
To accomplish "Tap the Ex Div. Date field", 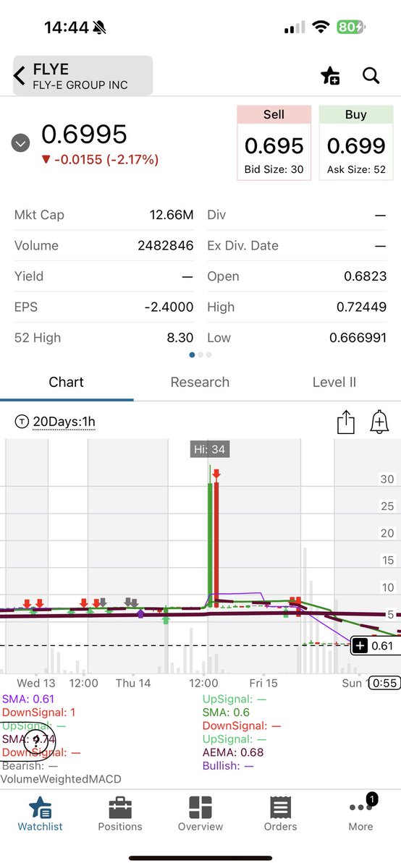I will click(297, 245).
